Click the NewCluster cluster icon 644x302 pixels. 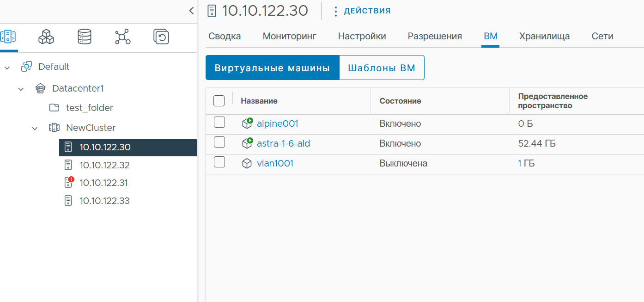[54, 128]
